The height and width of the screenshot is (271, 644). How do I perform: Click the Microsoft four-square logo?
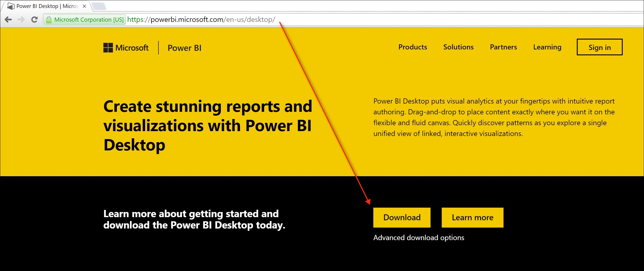[x=108, y=48]
